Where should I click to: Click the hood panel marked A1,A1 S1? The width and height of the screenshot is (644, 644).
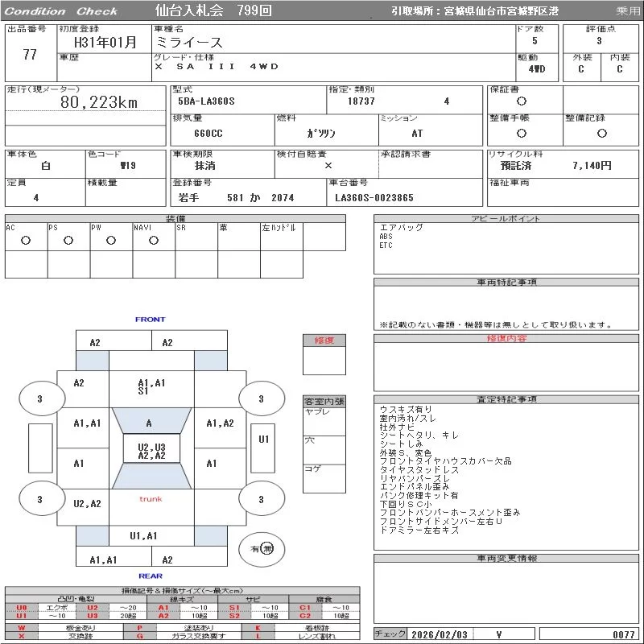click(151, 387)
